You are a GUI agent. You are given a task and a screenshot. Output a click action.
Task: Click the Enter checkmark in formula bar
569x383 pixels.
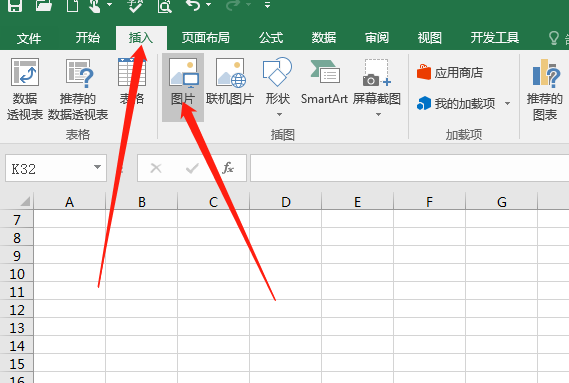pos(192,168)
